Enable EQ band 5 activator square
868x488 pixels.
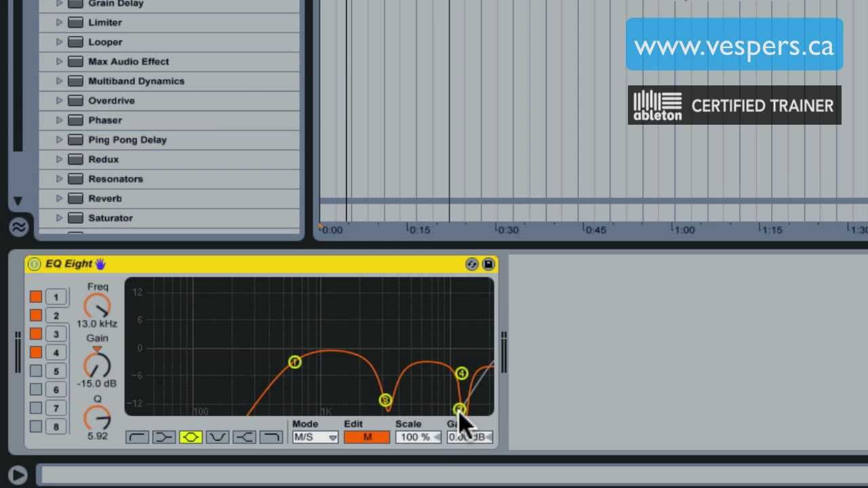tap(36, 371)
